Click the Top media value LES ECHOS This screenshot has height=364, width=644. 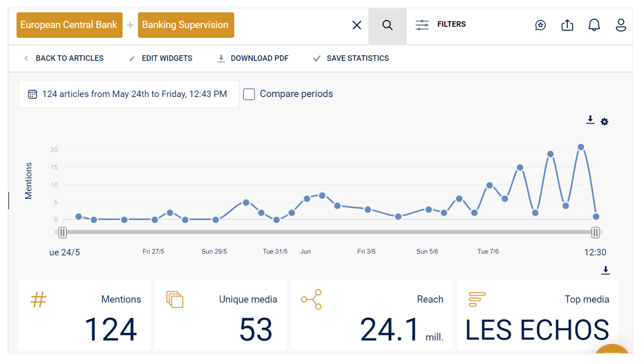click(x=537, y=330)
